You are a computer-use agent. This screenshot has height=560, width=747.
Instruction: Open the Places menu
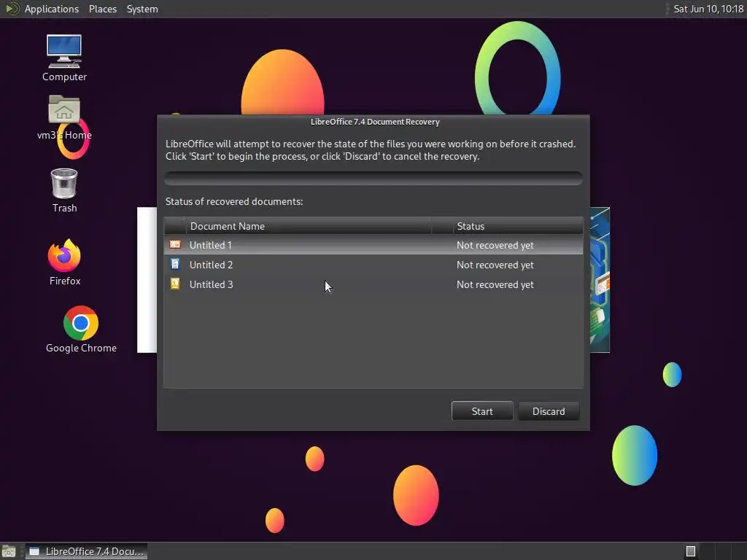pos(102,9)
